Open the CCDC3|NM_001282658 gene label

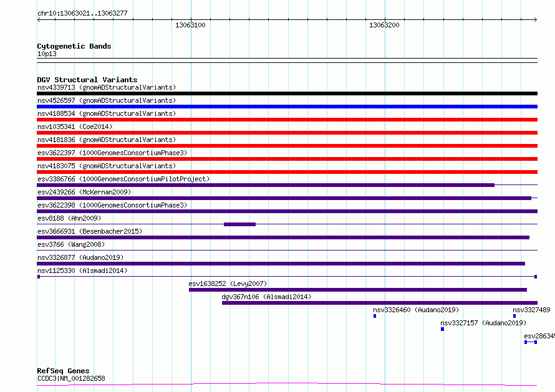[x=71, y=378]
